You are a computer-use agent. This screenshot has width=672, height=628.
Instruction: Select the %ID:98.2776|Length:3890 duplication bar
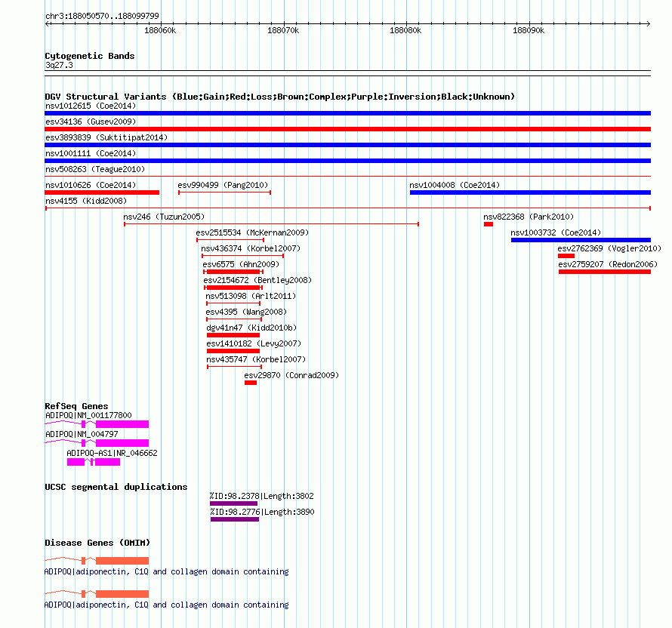pos(235,519)
